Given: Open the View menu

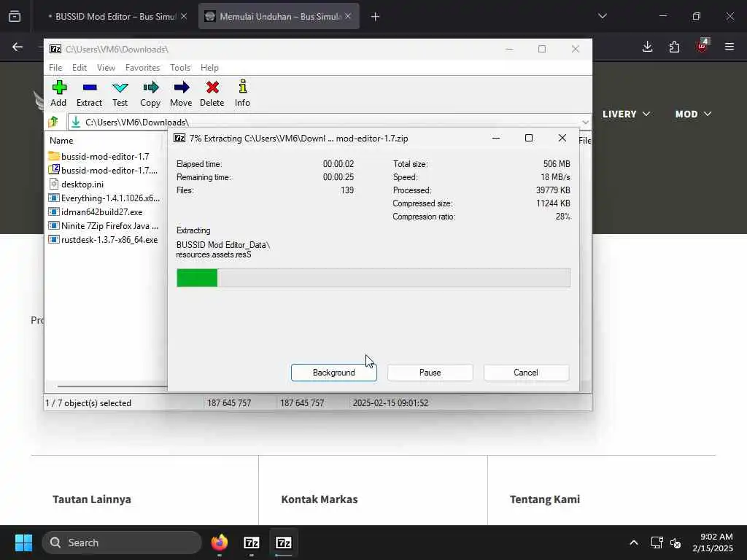Looking at the screenshot, I should coord(106,68).
